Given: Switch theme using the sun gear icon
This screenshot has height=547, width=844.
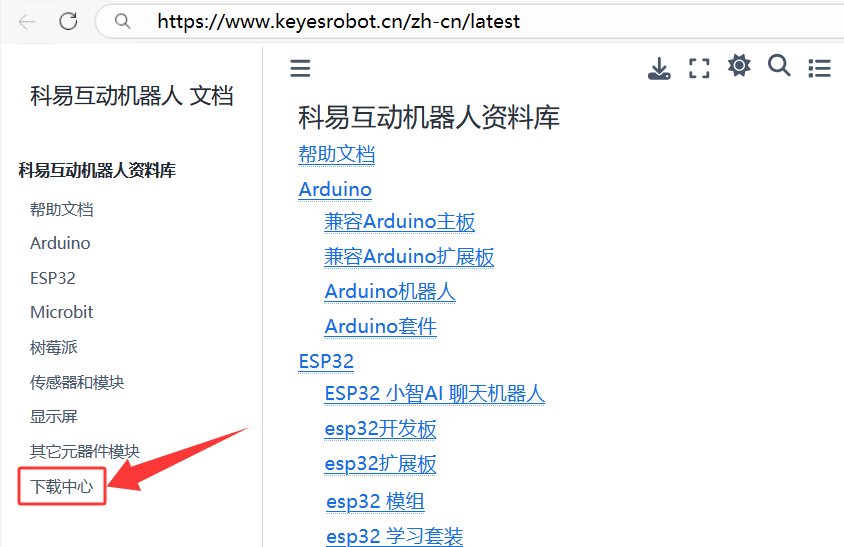Looking at the screenshot, I should (x=739, y=66).
